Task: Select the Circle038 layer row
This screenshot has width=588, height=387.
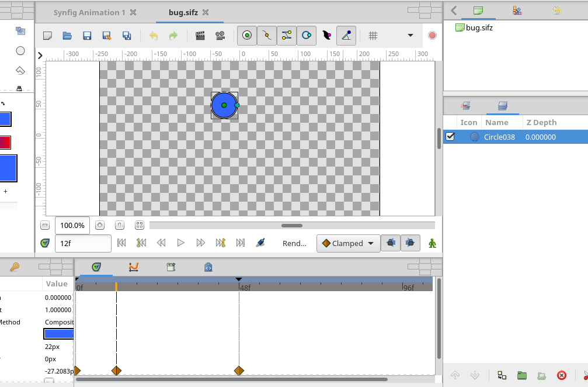Action: 516,137
